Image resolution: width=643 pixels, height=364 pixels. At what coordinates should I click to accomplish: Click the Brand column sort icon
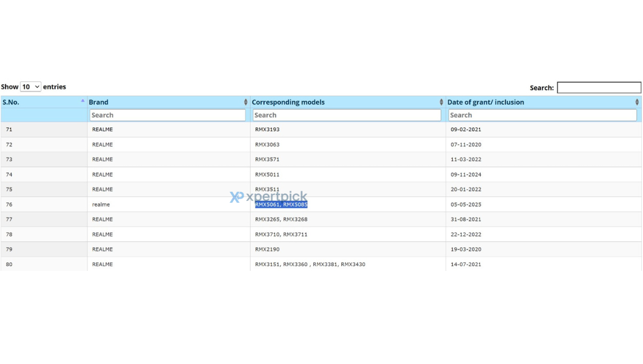[x=245, y=102]
